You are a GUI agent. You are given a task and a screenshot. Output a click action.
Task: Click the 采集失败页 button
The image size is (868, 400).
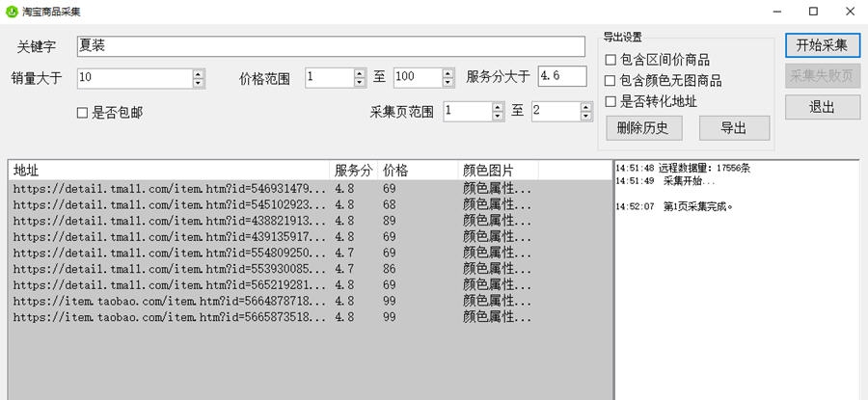[x=823, y=76]
